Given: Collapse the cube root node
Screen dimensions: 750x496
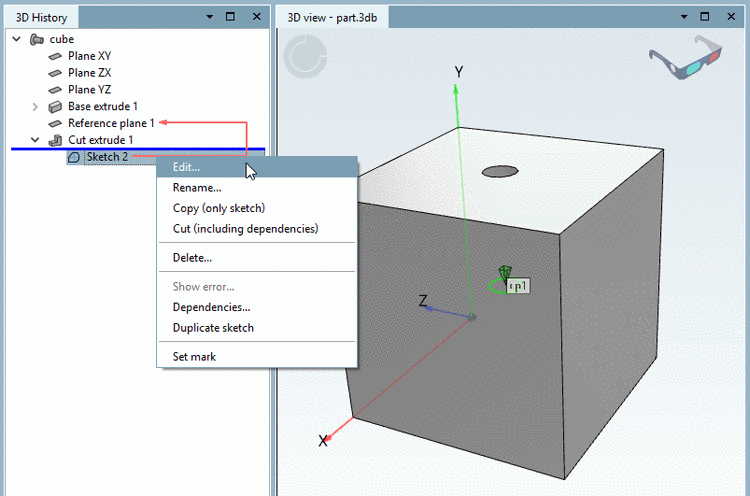Looking at the screenshot, I should (17, 39).
